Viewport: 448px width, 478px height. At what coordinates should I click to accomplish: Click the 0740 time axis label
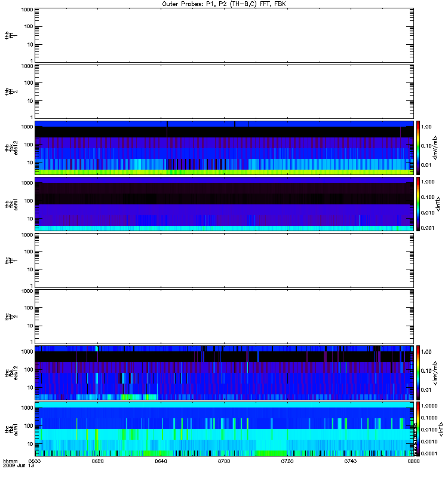pos(350,462)
